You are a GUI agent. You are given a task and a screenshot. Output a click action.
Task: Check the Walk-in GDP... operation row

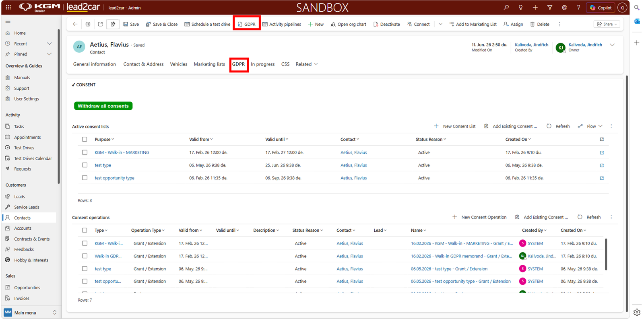[85, 256]
